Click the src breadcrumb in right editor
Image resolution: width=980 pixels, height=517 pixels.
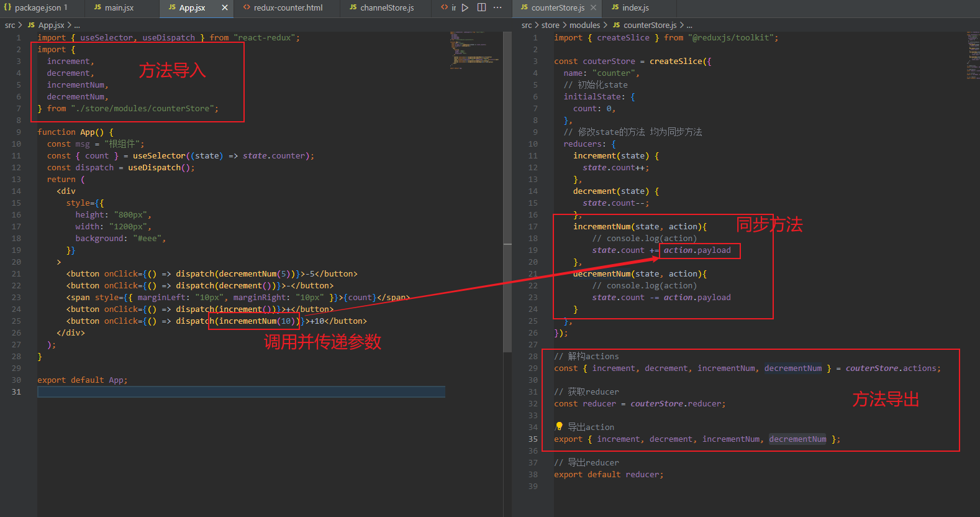527,25
